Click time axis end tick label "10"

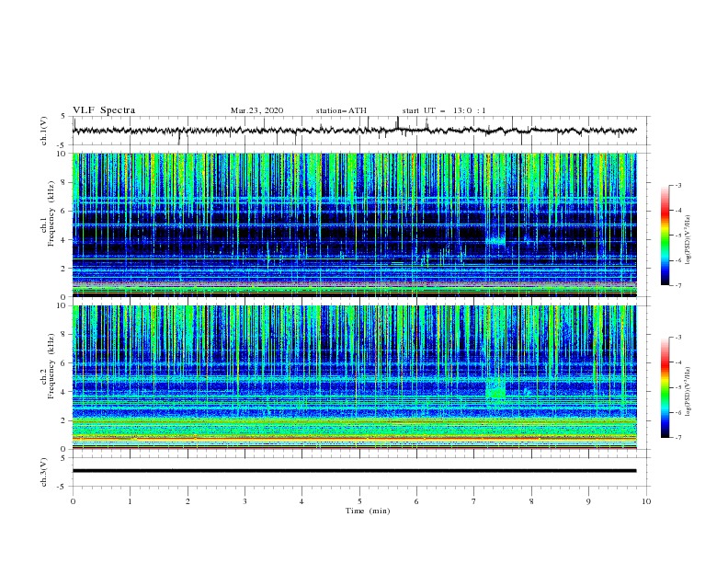pyautogui.click(x=646, y=501)
